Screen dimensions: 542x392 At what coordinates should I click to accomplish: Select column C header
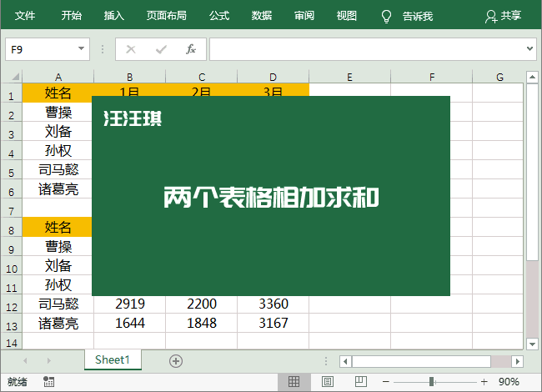[x=202, y=77]
